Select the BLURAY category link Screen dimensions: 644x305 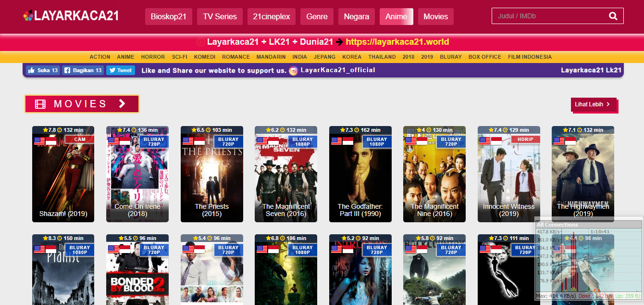[451, 57]
